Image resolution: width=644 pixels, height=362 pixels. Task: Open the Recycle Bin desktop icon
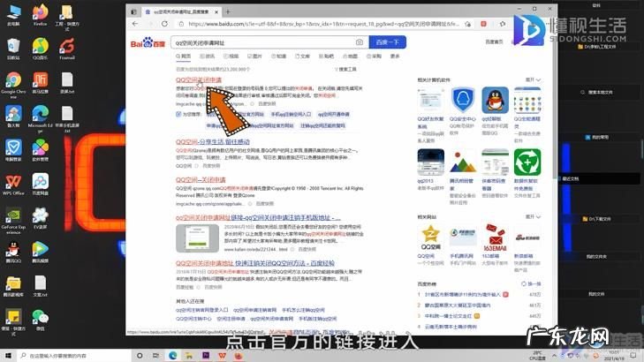click(13, 49)
